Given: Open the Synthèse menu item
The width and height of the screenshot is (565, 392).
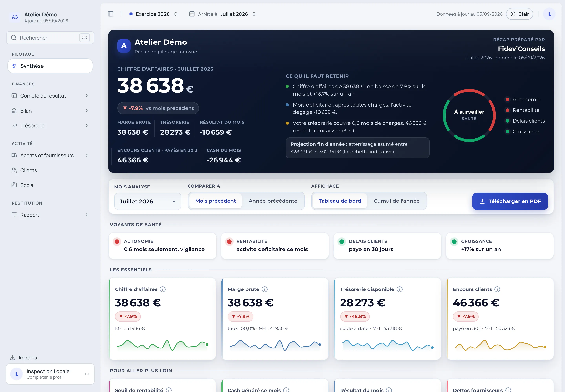Looking at the screenshot, I should (50, 66).
